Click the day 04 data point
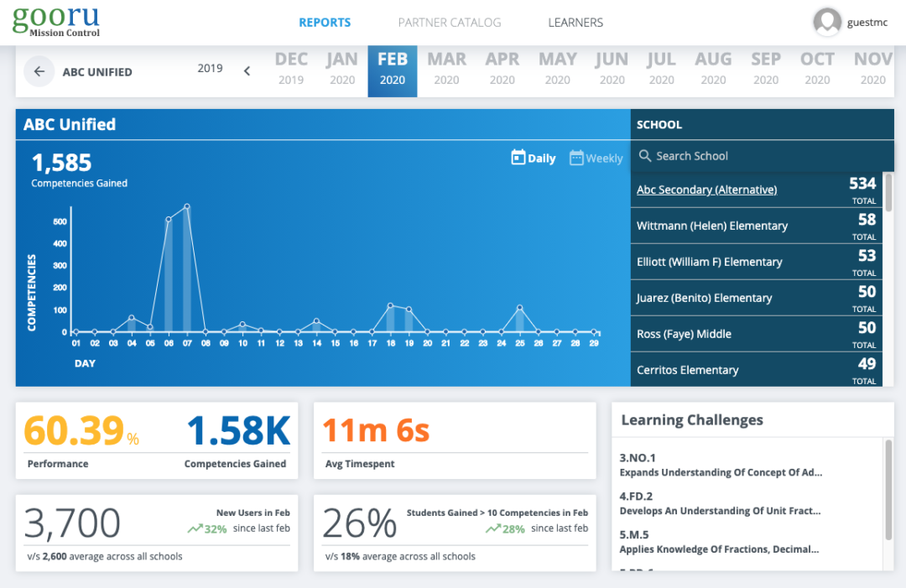The image size is (906, 588). 132,317
